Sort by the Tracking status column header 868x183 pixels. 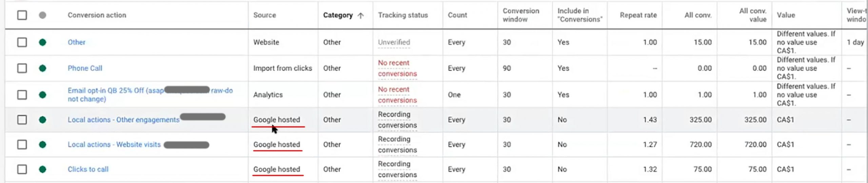(403, 15)
